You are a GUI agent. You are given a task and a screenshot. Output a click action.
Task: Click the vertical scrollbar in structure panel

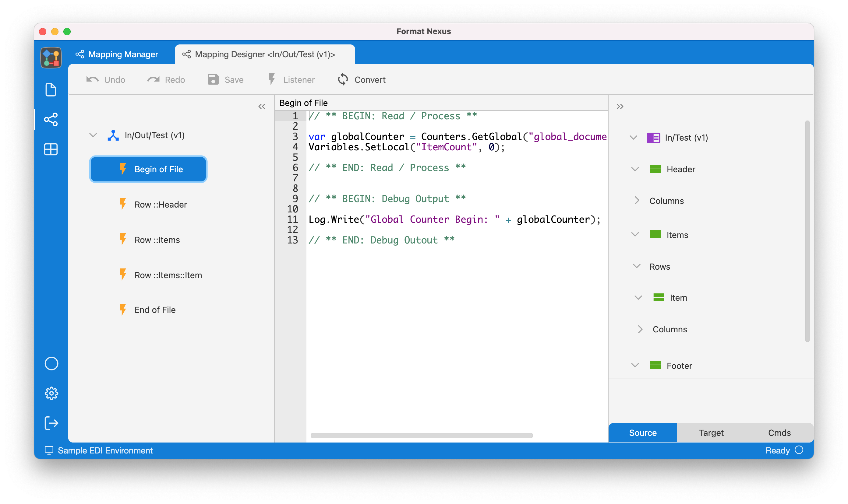807,231
